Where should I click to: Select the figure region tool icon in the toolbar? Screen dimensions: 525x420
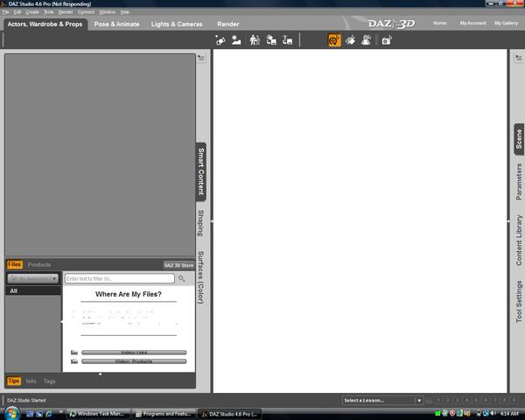click(x=367, y=40)
